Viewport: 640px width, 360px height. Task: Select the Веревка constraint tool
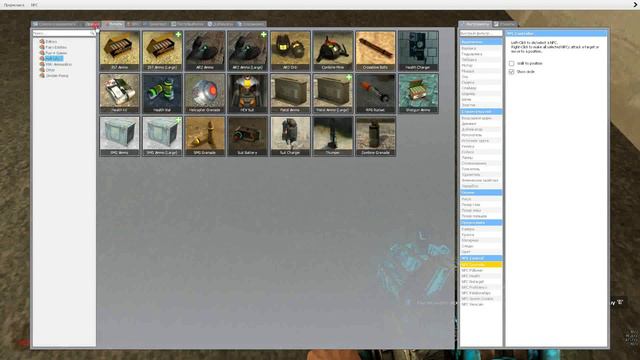481,48
